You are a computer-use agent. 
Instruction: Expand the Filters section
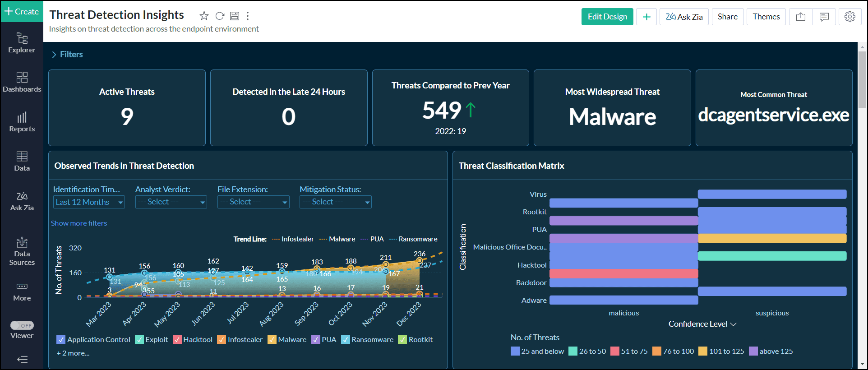[x=67, y=54]
